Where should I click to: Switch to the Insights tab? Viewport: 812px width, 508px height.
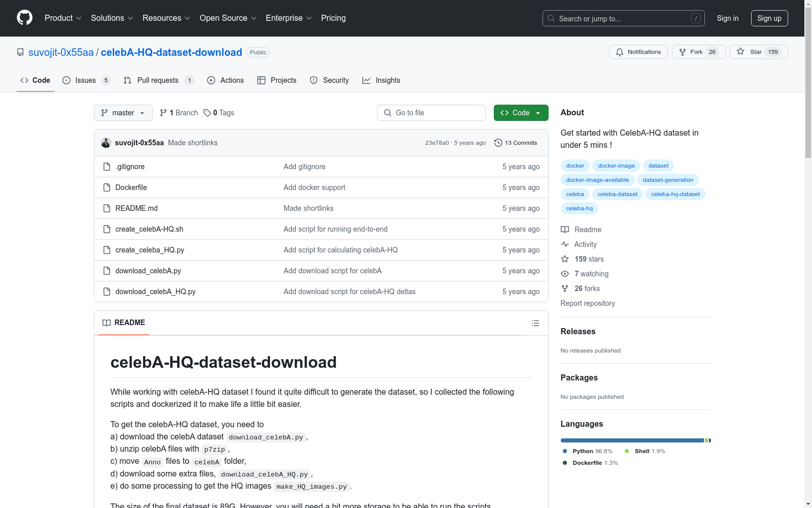click(381, 80)
